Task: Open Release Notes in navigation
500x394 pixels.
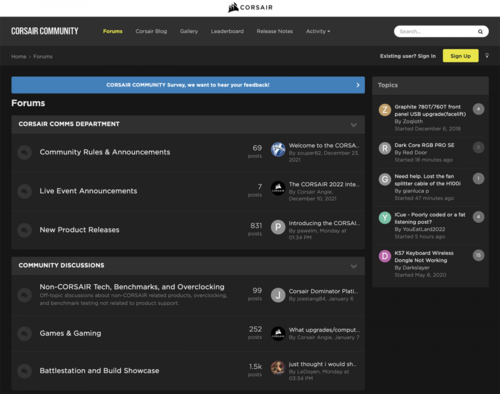Action: click(275, 31)
